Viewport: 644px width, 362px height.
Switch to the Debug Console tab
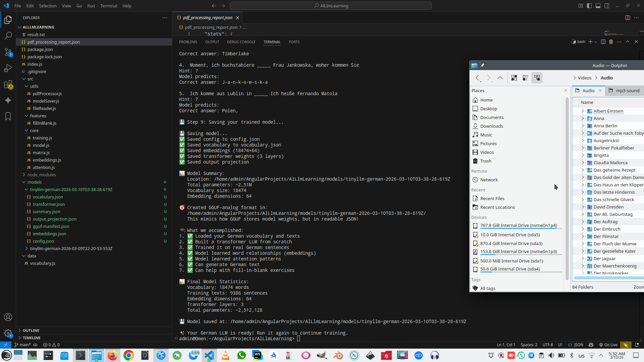(241, 42)
